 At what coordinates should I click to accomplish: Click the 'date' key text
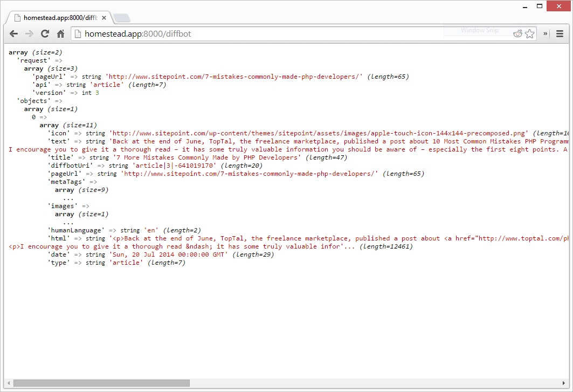coord(58,254)
